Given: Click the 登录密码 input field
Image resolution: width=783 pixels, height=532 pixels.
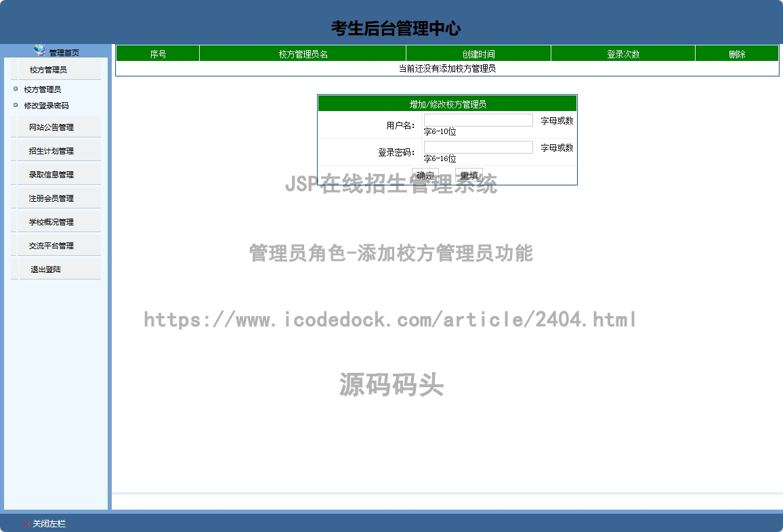Looking at the screenshot, I should [478, 148].
